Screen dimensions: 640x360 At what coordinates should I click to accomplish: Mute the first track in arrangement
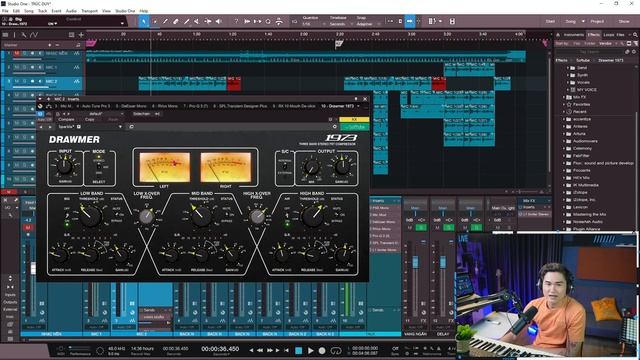(17, 53)
